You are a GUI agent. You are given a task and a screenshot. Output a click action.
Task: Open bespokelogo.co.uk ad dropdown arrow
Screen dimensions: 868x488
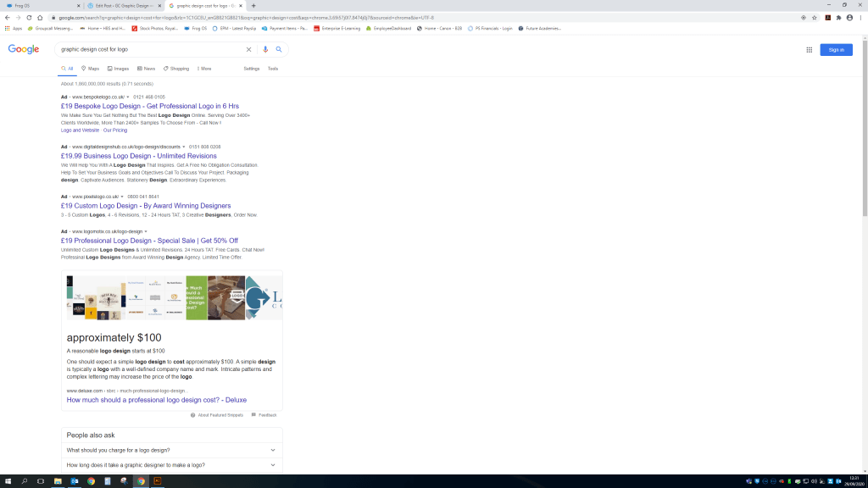click(128, 97)
